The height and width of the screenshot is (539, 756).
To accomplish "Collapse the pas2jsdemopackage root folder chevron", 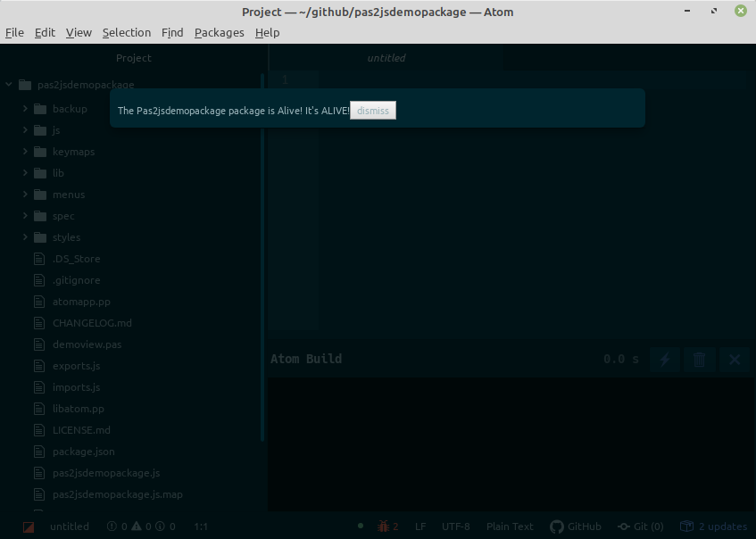I will (x=9, y=85).
